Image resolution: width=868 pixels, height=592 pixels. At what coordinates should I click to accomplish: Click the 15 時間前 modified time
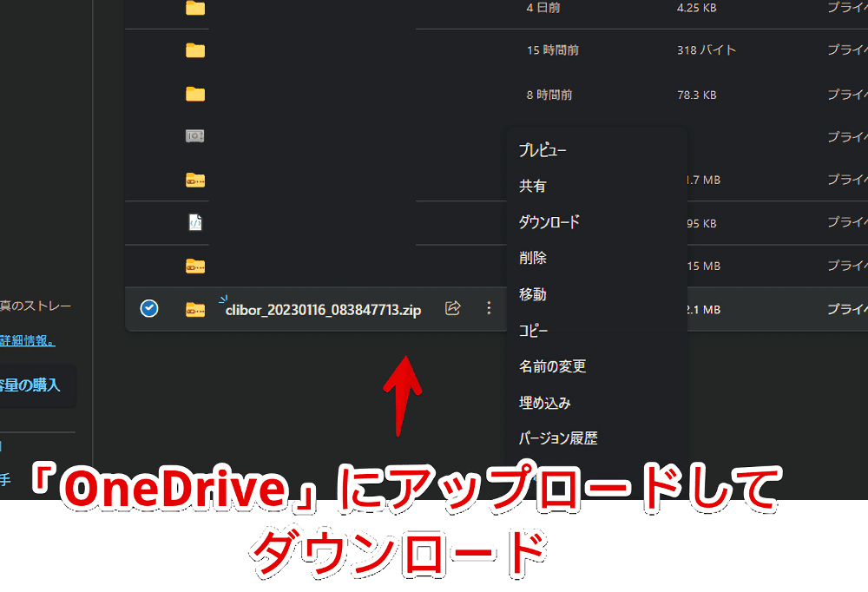click(x=552, y=50)
